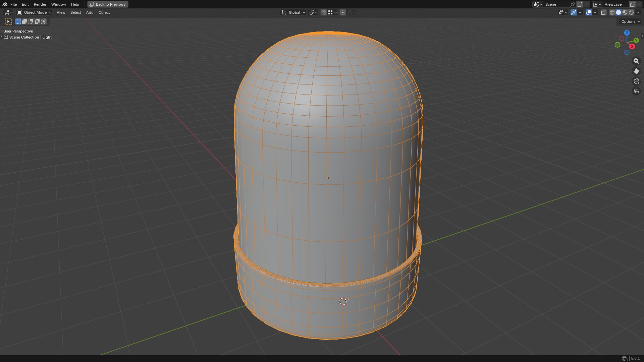Viewport: 644px width, 362px height.
Task: Toggle show overlays
Action: (588, 12)
